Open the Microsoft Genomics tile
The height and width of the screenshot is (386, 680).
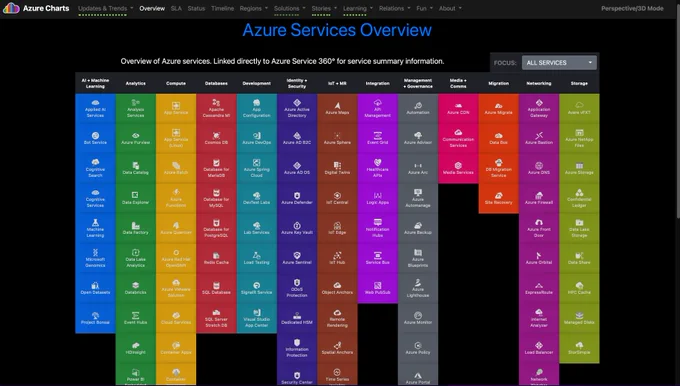pyautogui.click(x=95, y=258)
